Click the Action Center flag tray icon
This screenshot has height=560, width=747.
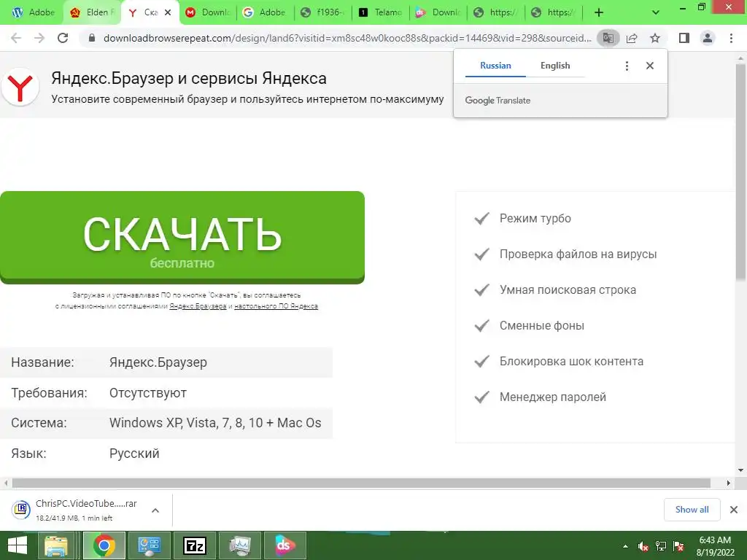(x=678, y=546)
